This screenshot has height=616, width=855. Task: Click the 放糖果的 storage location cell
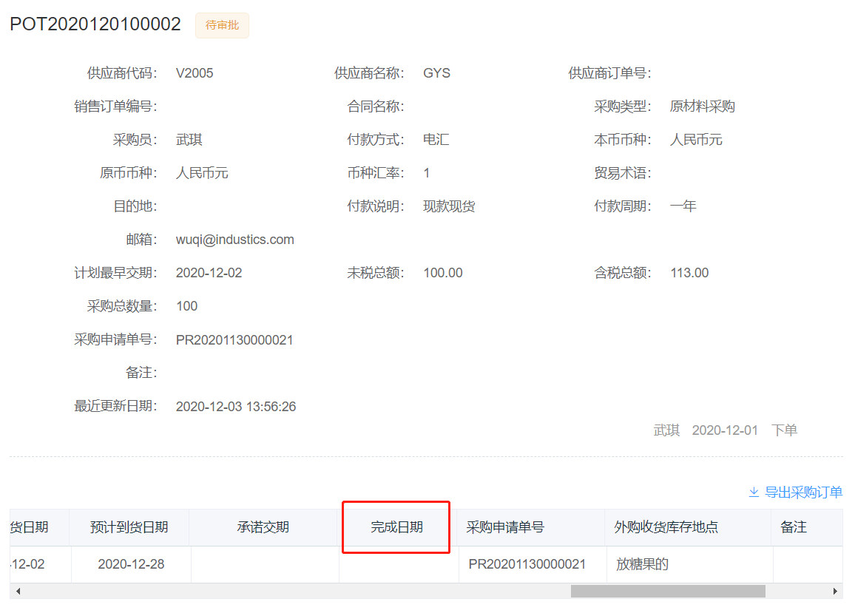click(x=642, y=564)
